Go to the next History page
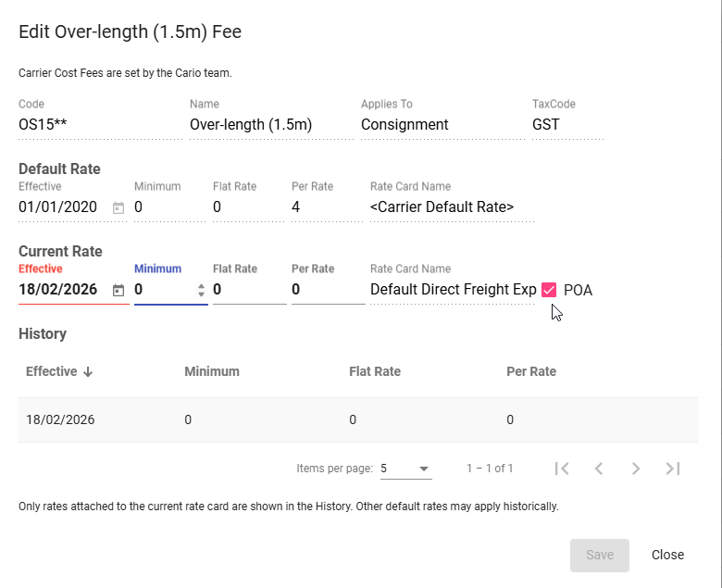Image resolution: width=722 pixels, height=588 pixels. [636, 469]
